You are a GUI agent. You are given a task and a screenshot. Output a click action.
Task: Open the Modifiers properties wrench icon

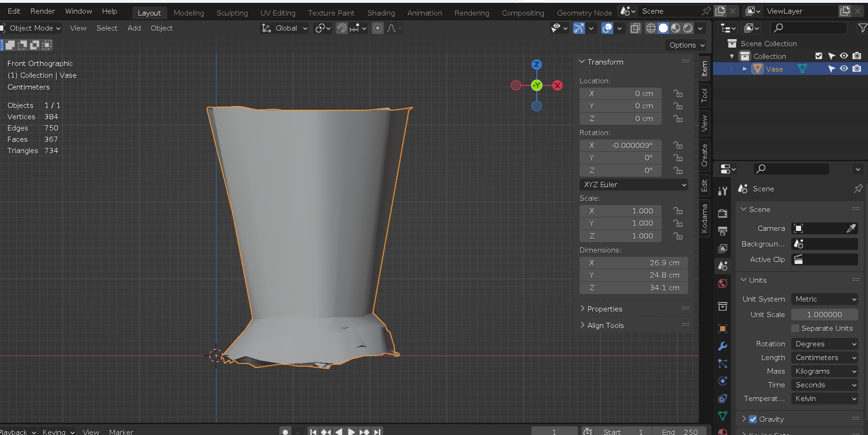[x=722, y=346]
